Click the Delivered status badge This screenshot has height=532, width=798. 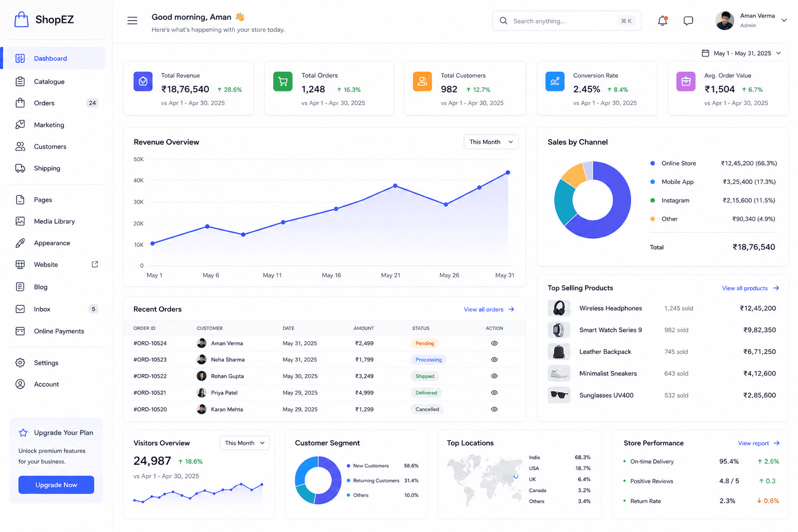[426, 393]
